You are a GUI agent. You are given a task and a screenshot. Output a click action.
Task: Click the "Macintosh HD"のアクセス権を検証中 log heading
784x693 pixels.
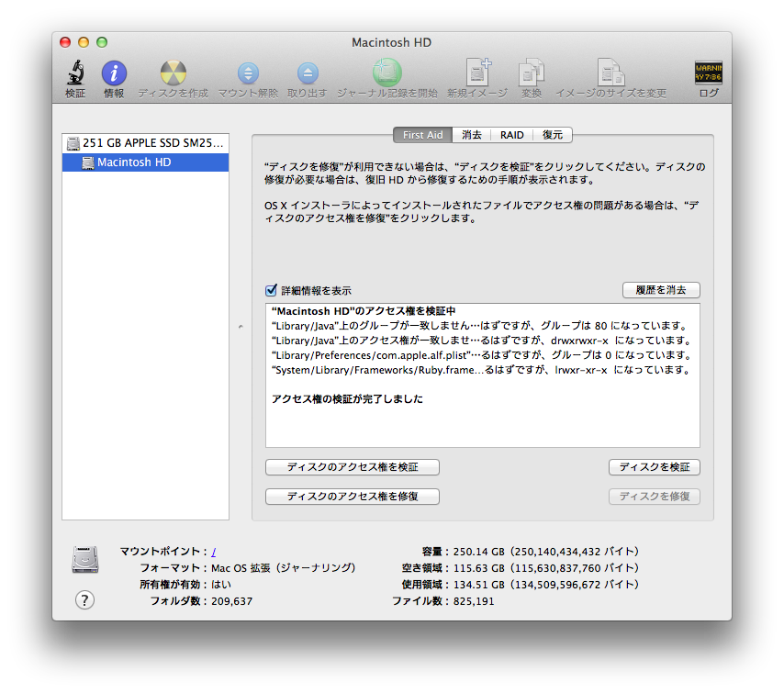364,311
